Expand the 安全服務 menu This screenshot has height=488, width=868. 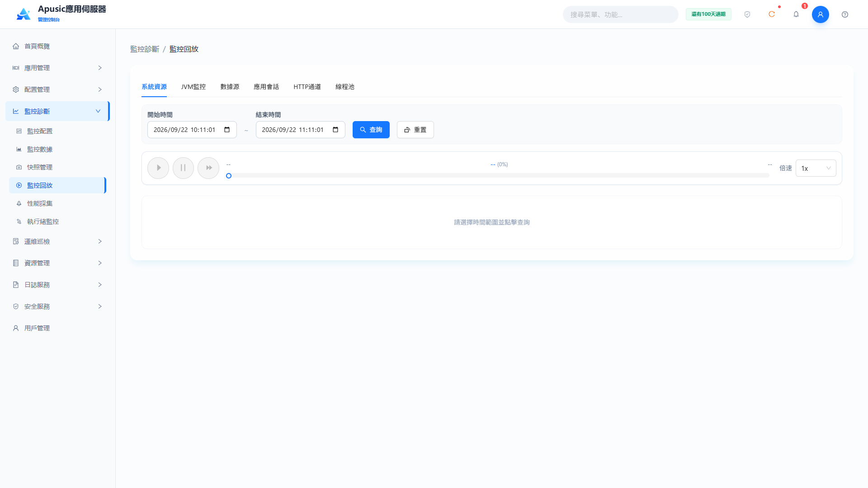pyautogui.click(x=57, y=306)
